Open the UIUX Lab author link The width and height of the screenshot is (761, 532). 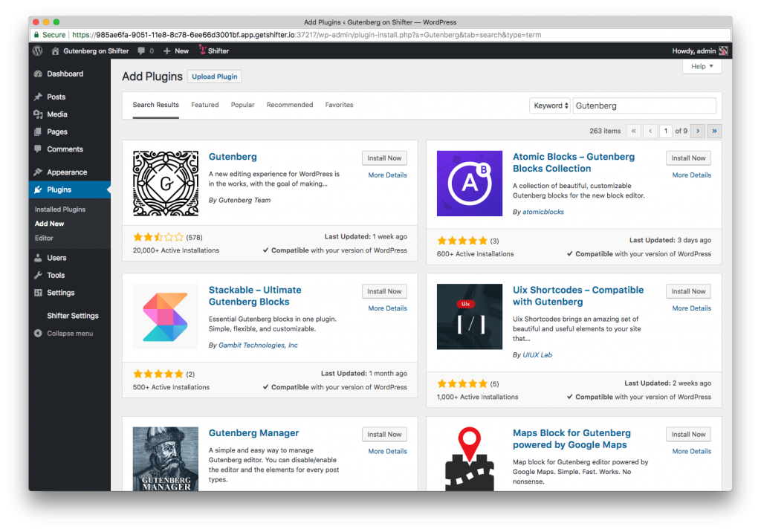(x=537, y=355)
